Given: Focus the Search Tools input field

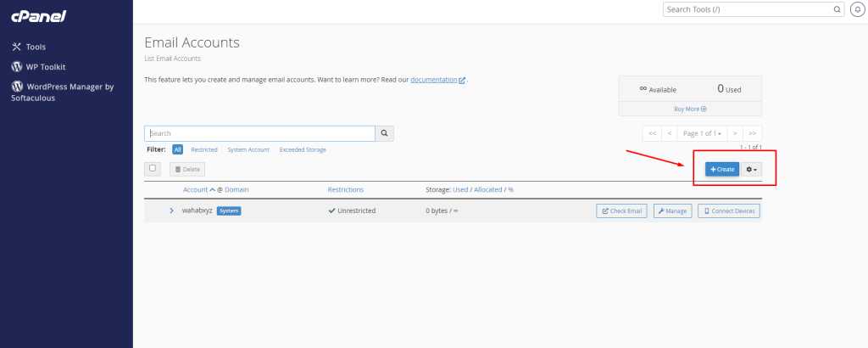Looking at the screenshot, I should (744, 9).
